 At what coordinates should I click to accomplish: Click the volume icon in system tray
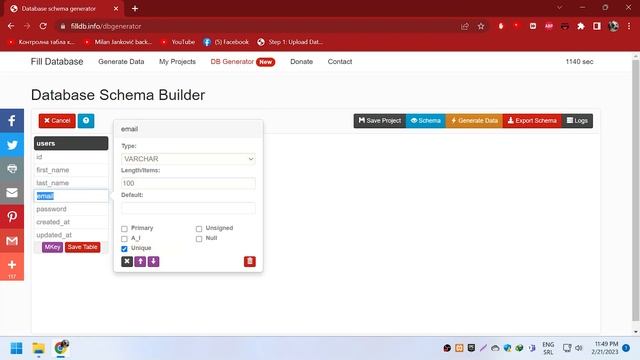pos(579,348)
